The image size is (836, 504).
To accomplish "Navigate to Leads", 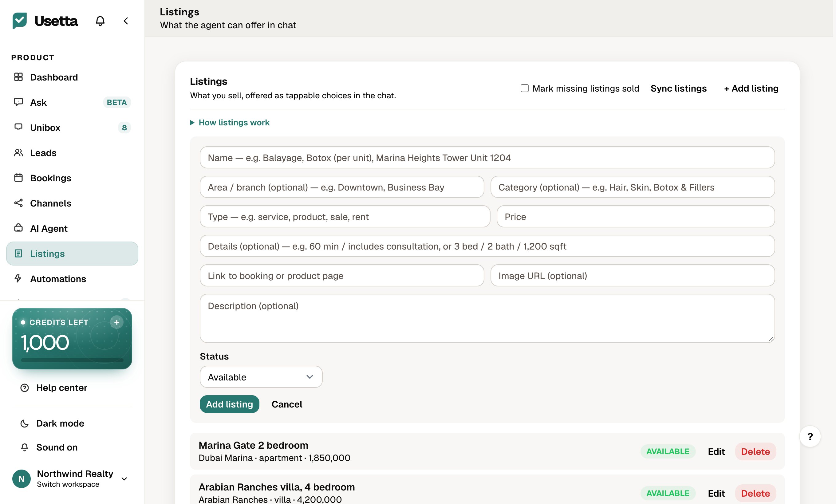I will click(x=72, y=153).
